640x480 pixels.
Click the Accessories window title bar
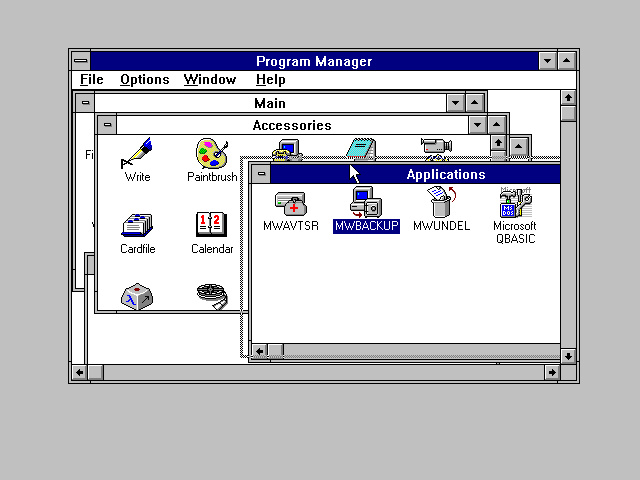(x=292, y=125)
